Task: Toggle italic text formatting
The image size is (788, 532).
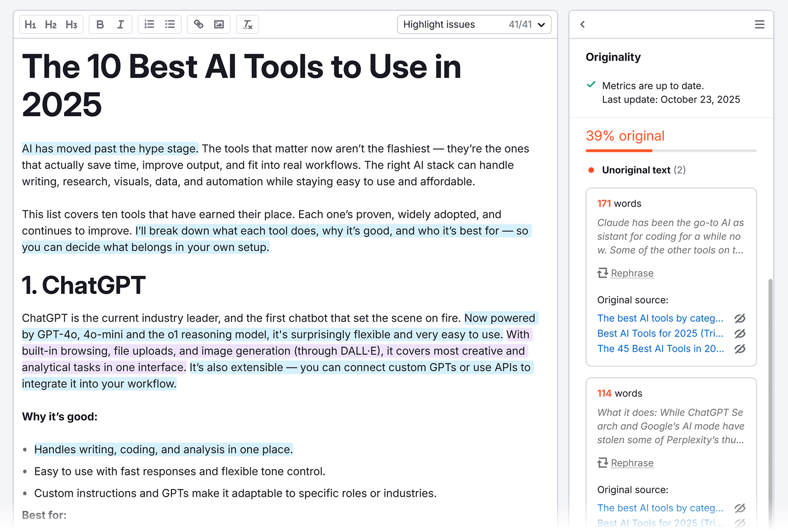Action: tap(121, 24)
